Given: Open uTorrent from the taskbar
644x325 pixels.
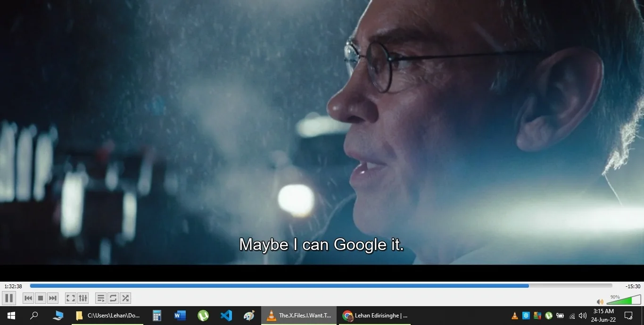Looking at the screenshot, I should tap(203, 316).
